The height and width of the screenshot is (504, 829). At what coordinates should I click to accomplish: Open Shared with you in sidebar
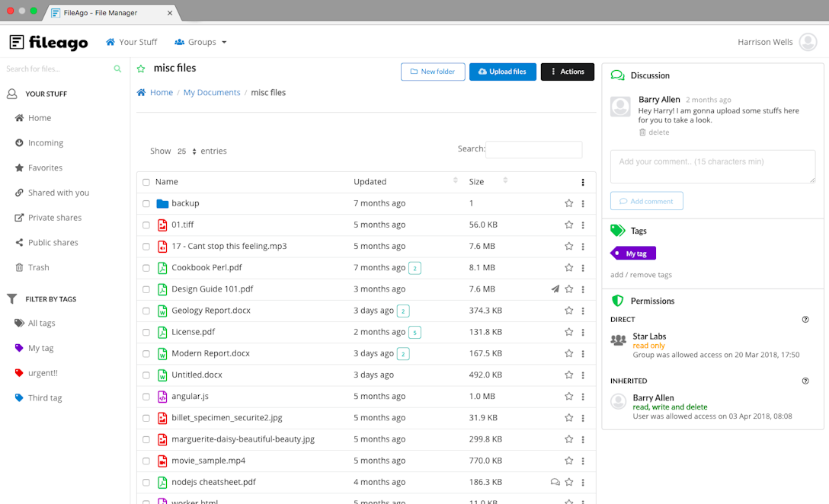click(58, 193)
